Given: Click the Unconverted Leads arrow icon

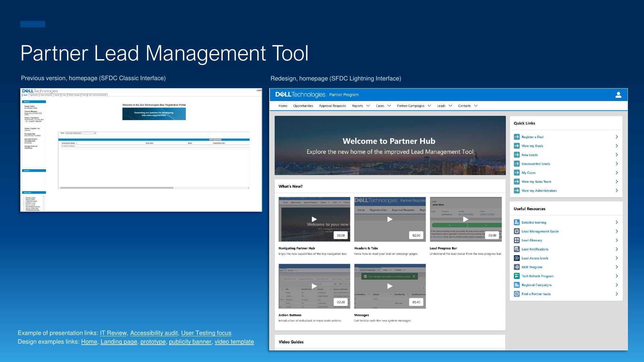Looking at the screenshot, I should click(x=517, y=164).
